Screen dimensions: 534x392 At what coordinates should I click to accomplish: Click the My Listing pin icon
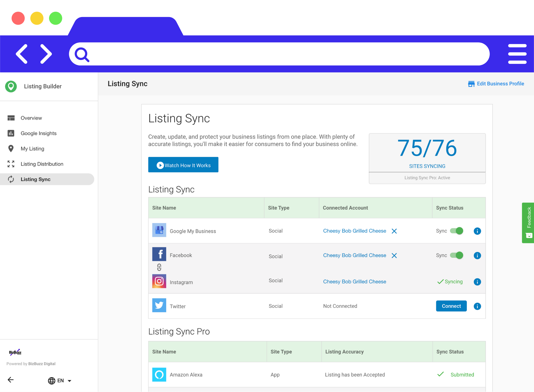[11, 148]
